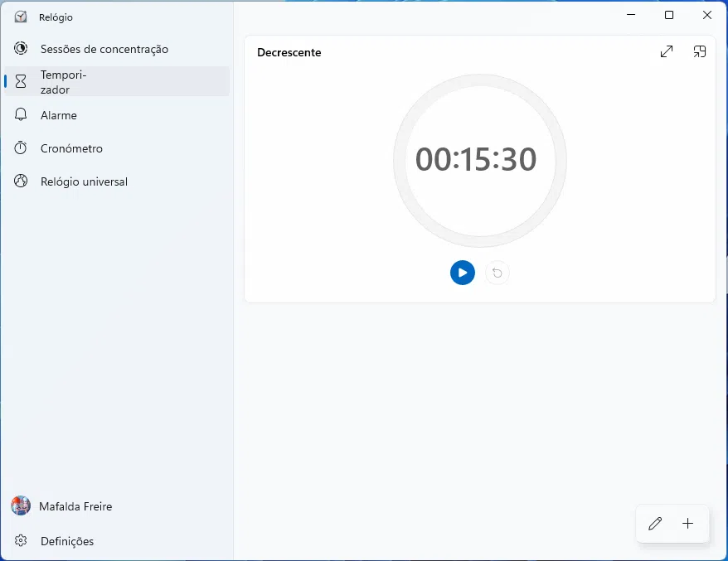Close the Relógio window
The image size is (728, 561).
(707, 15)
